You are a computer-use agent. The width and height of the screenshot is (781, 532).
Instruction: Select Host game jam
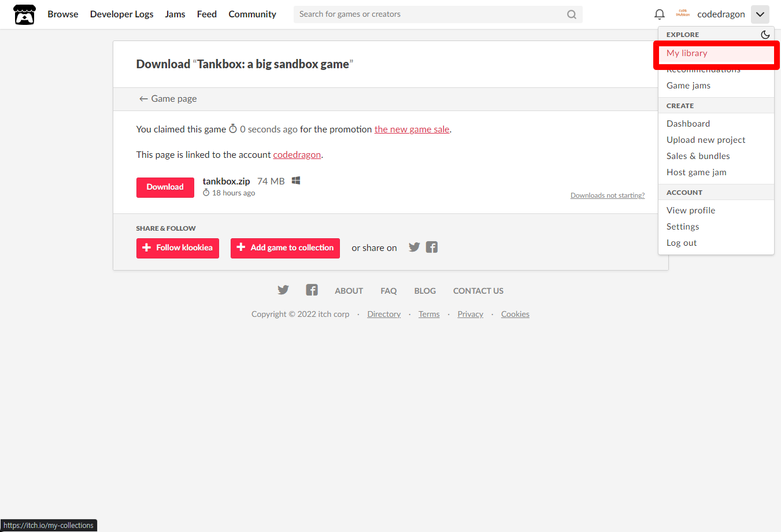[716, 172]
